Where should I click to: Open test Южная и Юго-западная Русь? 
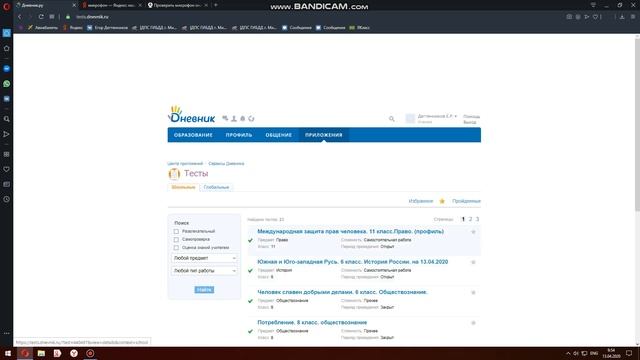[353, 262]
